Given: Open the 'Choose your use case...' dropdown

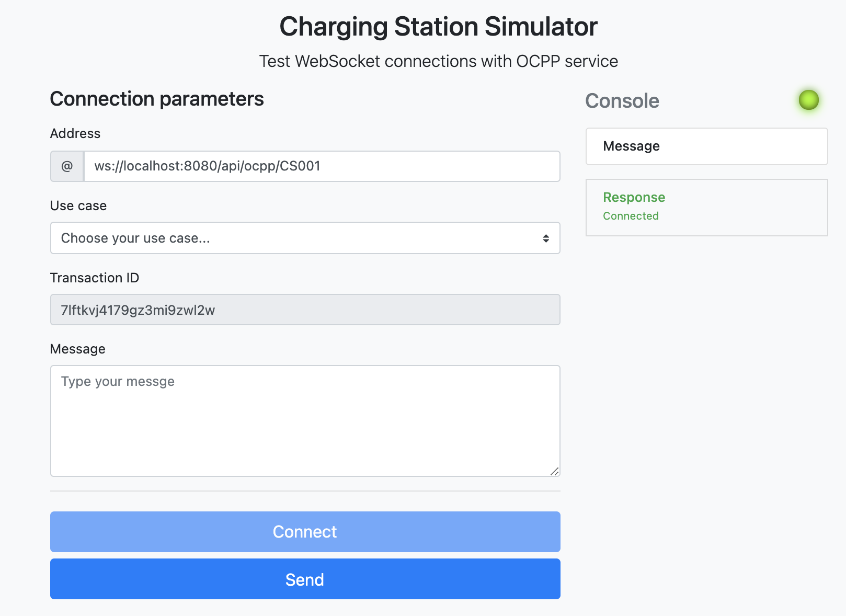Looking at the screenshot, I should [305, 238].
